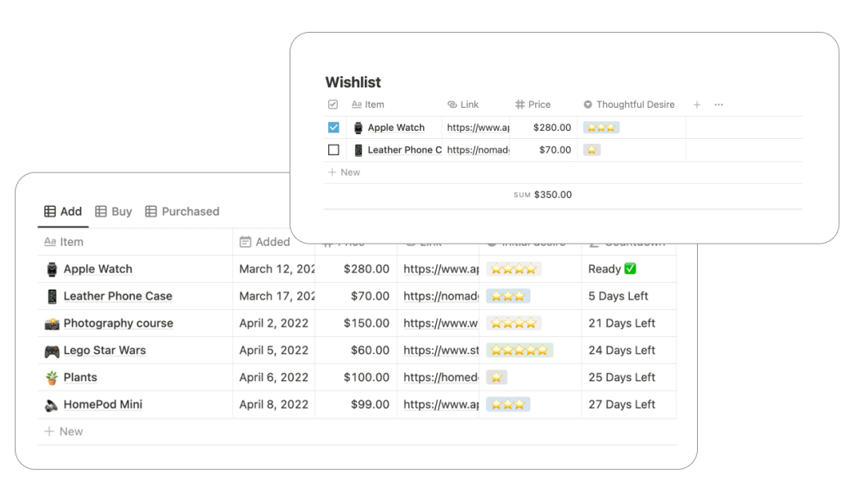The width and height of the screenshot is (868, 488).
Task: Open the three-dot options menu in Wishlist header
Action: point(718,105)
